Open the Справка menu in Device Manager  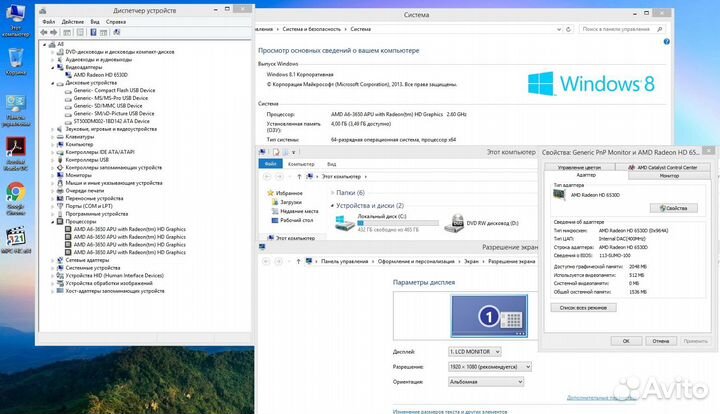(x=116, y=22)
